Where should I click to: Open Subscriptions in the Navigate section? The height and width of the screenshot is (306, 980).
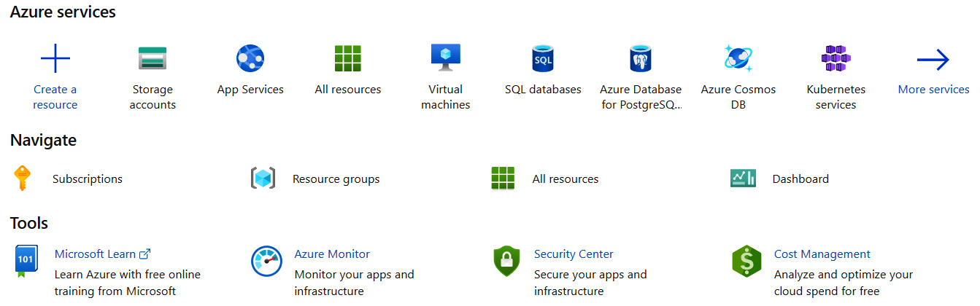(88, 179)
